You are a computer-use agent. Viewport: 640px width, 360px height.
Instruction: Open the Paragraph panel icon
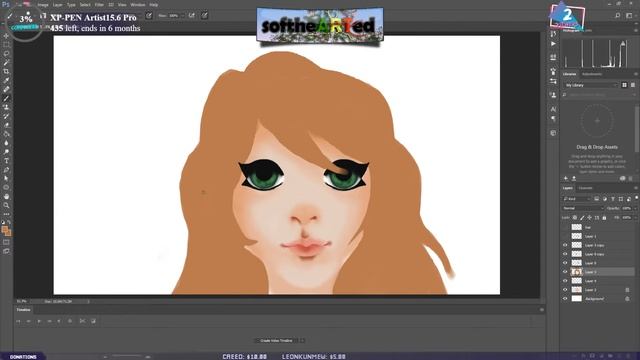tap(553, 119)
